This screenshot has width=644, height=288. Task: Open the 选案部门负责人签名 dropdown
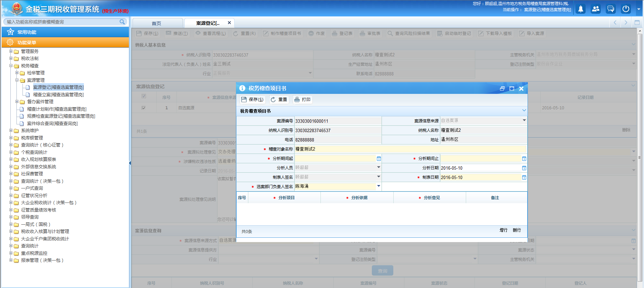pos(379,186)
